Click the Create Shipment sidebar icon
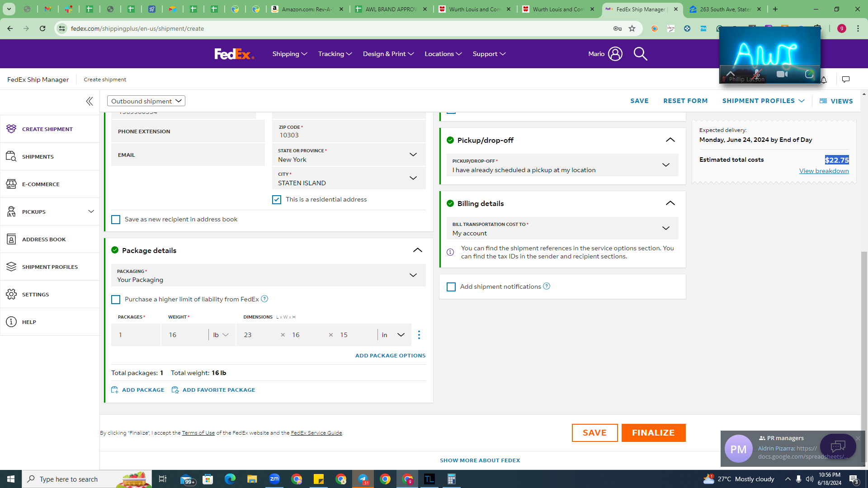Image resolution: width=868 pixels, height=488 pixels. pos(11,129)
